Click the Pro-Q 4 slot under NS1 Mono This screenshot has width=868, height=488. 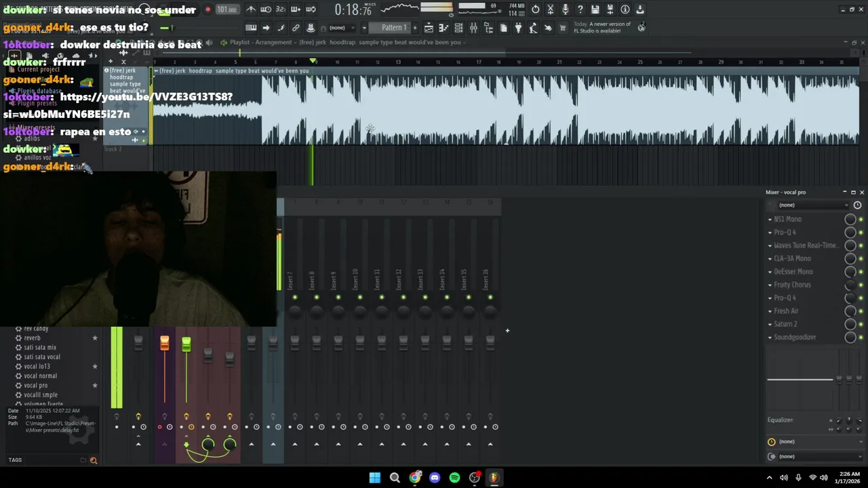point(806,232)
